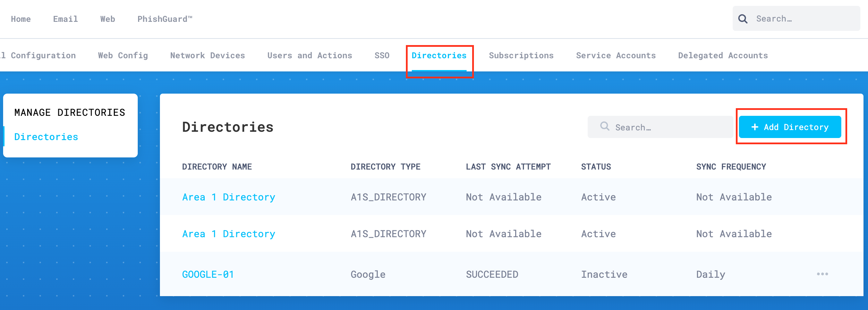Open the GOOGLE-01 directory link

pos(208,274)
